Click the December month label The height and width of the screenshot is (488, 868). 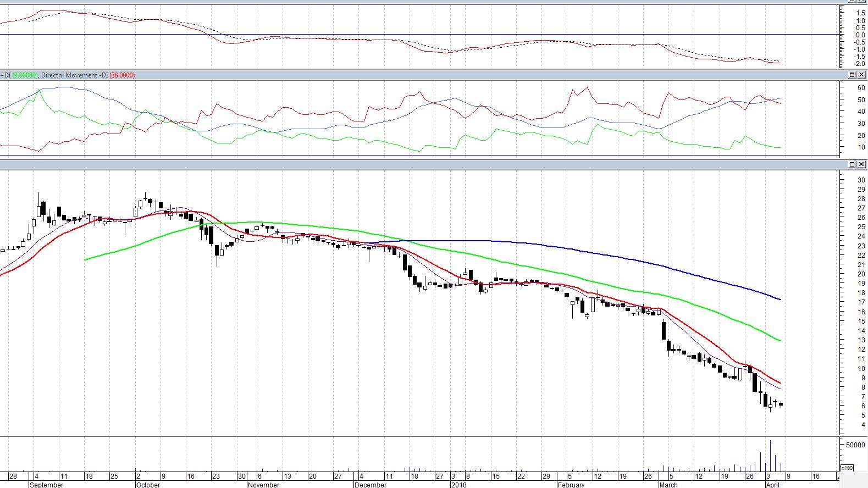[x=371, y=485]
